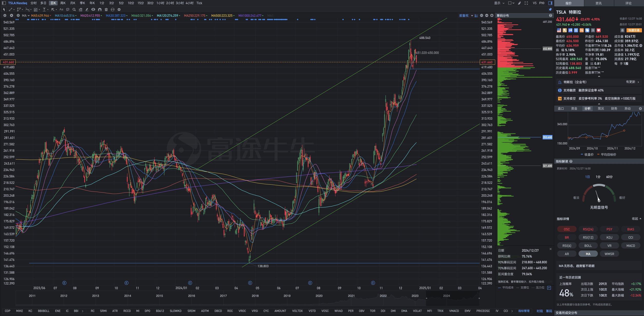Image resolution: width=644 pixels, height=316 pixels.
Task: Open the MA indicator type dropdown
Action: (x=26, y=16)
